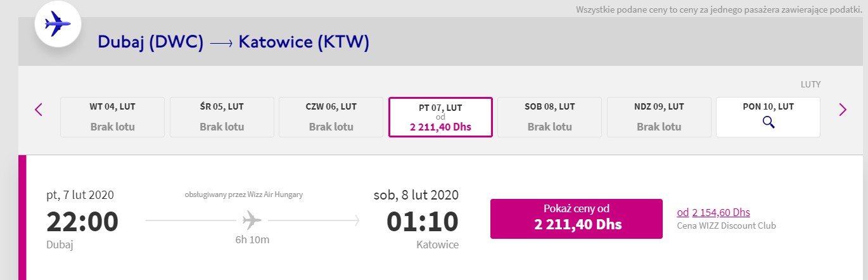Click the Pokaż ceny od 2 211,40 Dhs button
Image resolution: width=868 pixels, height=280 pixels.
click(x=577, y=219)
